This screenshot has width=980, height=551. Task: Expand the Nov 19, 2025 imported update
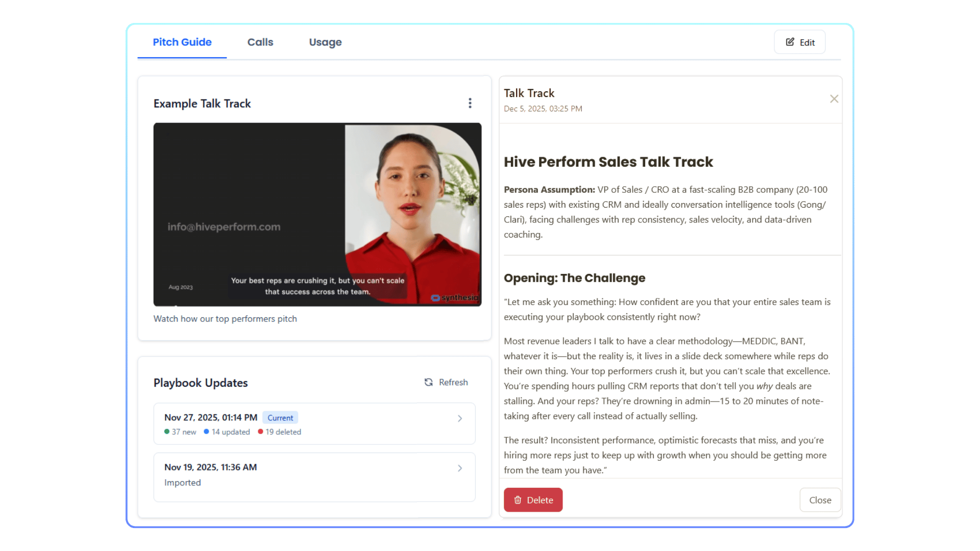coord(314,477)
